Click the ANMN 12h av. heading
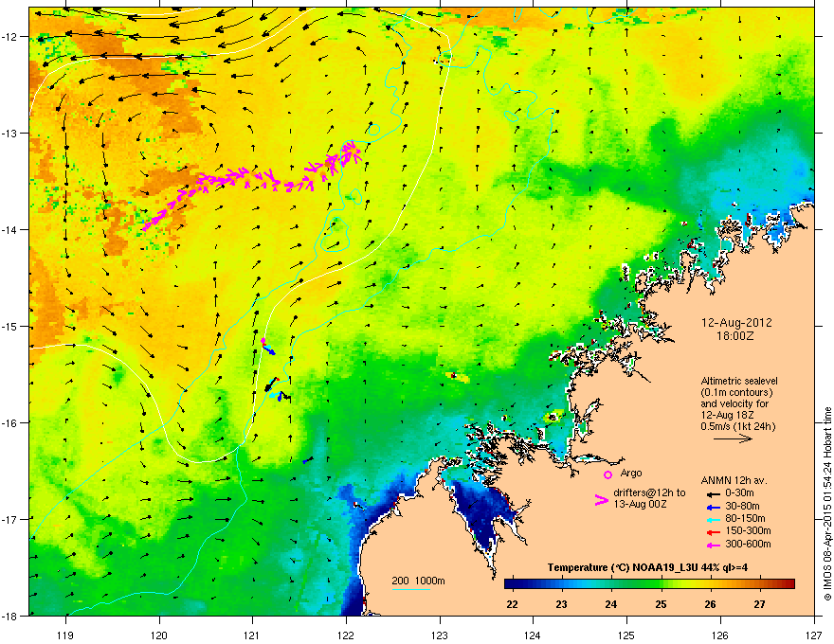 tap(734, 480)
